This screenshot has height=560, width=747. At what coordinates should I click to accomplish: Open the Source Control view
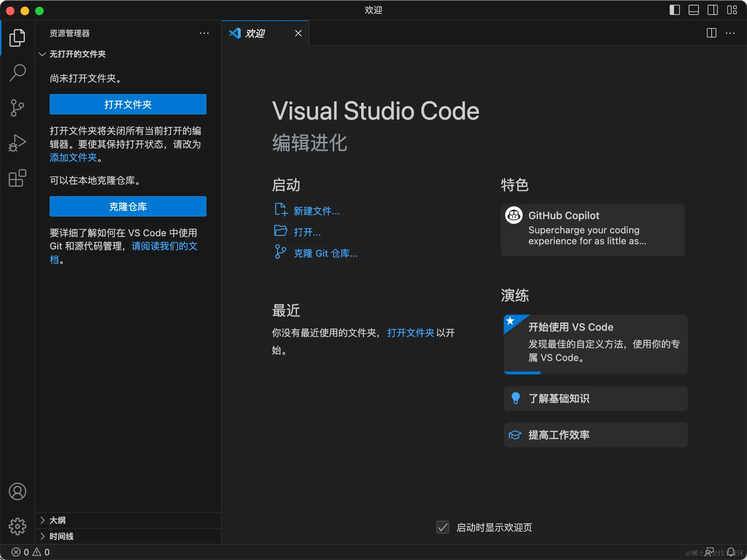click(17, 108)
